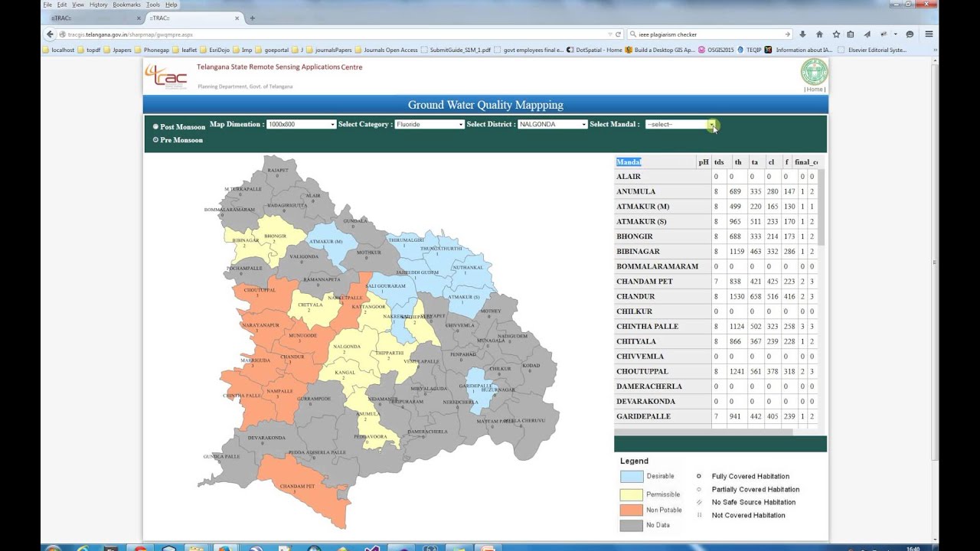Open OSGIS2015 bookmark
980x551 pixels.
[x=717, y=51]
